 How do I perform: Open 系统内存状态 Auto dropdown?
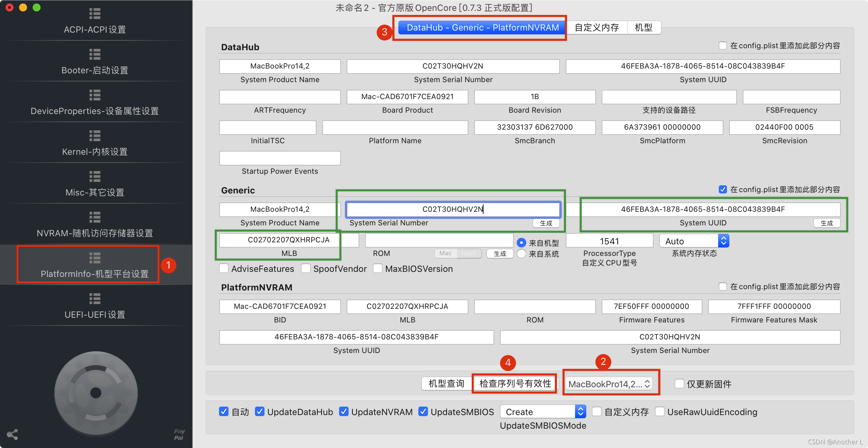pyautogui.click(x=694, y=241)
